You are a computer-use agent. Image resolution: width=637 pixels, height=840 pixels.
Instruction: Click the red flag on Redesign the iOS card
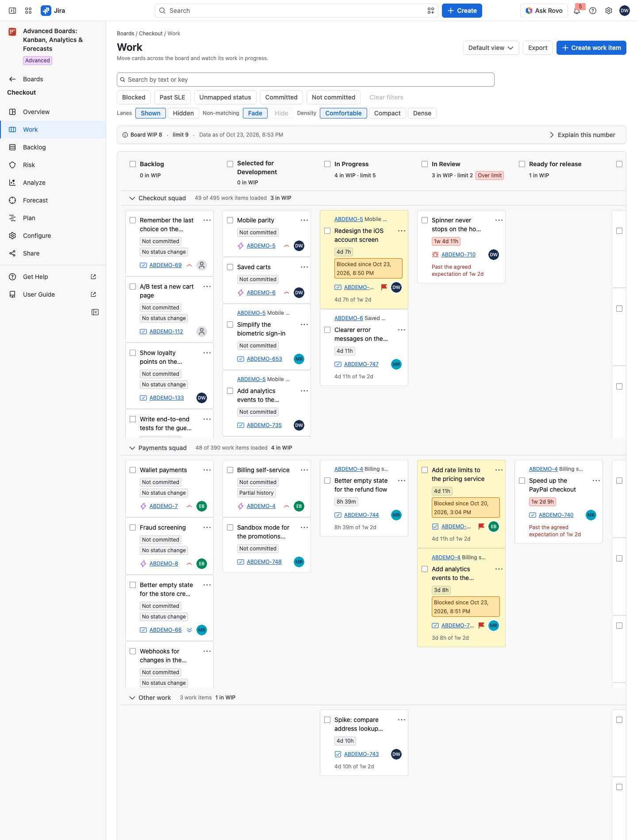384,287
